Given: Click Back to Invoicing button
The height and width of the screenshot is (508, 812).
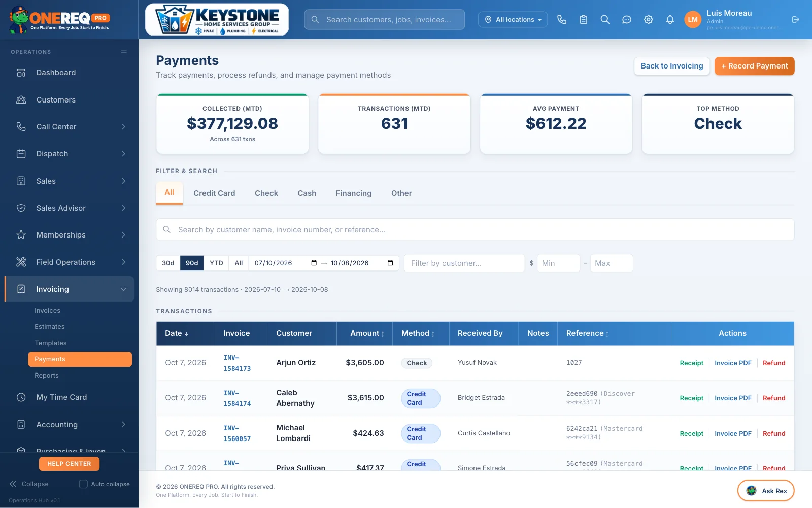Looking at the screenshot, I should coord(672,66).
